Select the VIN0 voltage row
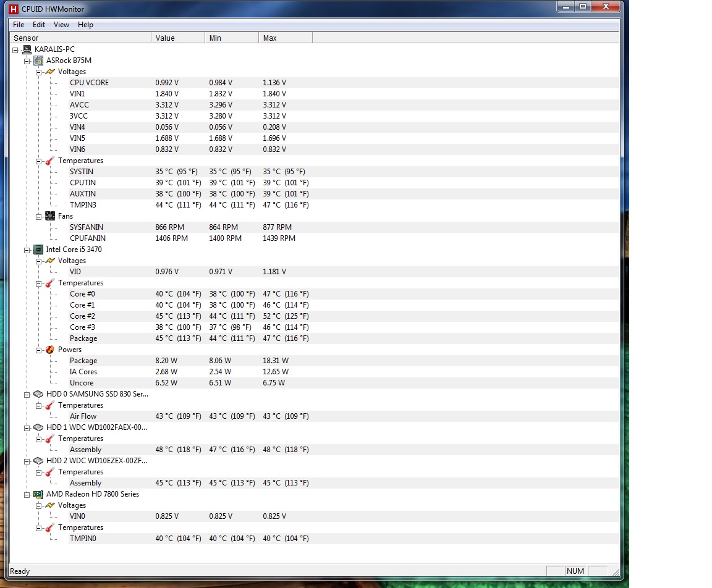This screenshot has height=588, width=712. click(x=343, y=516)
